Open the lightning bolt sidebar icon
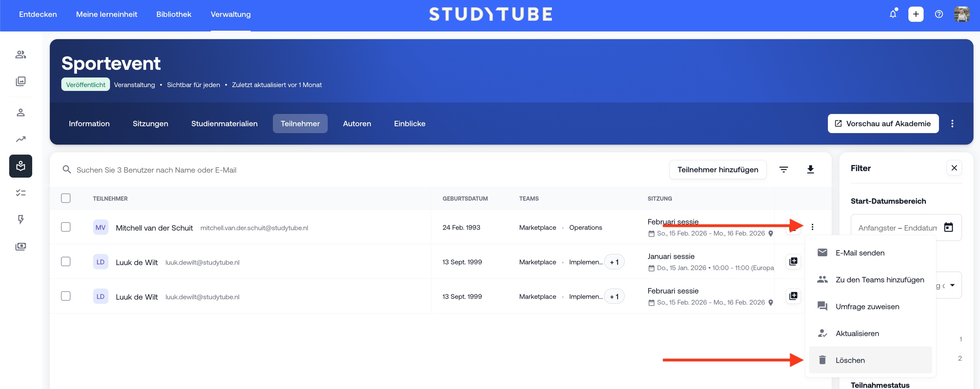This screenshot has height=389, width=980. coord(21,219)
